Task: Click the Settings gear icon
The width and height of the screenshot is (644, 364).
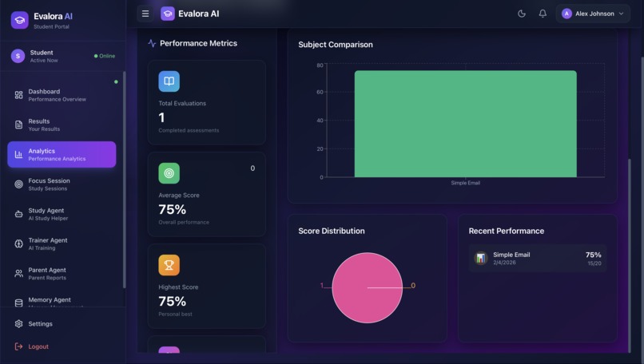Action: click(18, 324)
